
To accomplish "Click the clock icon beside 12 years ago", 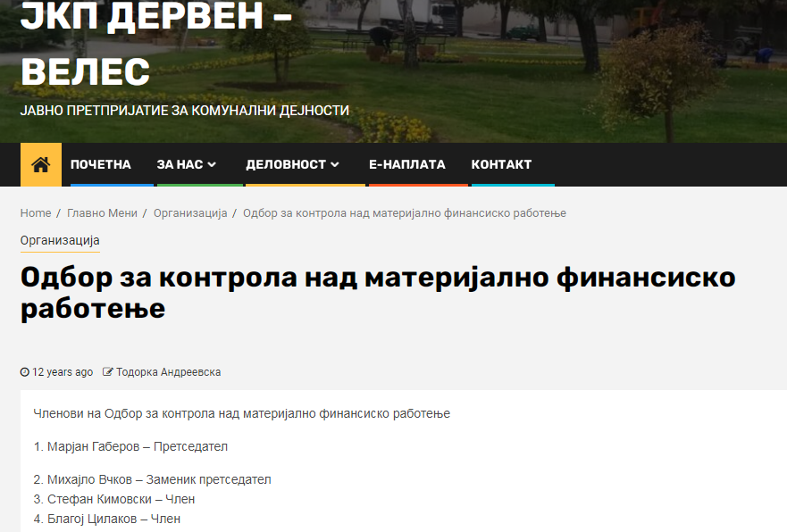I will 25,372.
